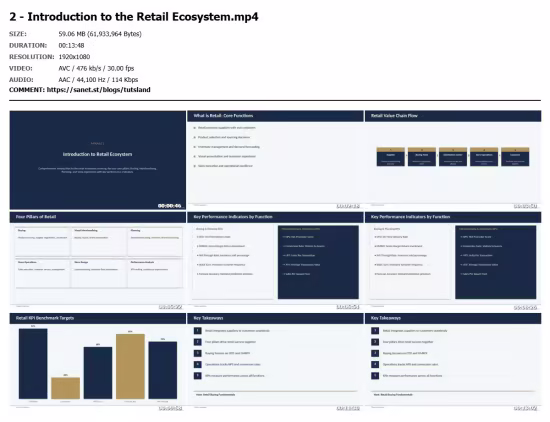
Task: Click the 'RESOLUTION:' label
Action: pyautogui.click(x=32, y=57)
